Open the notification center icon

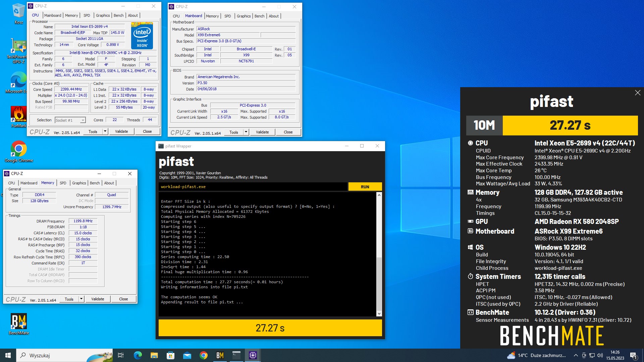[x=634, y=355]
